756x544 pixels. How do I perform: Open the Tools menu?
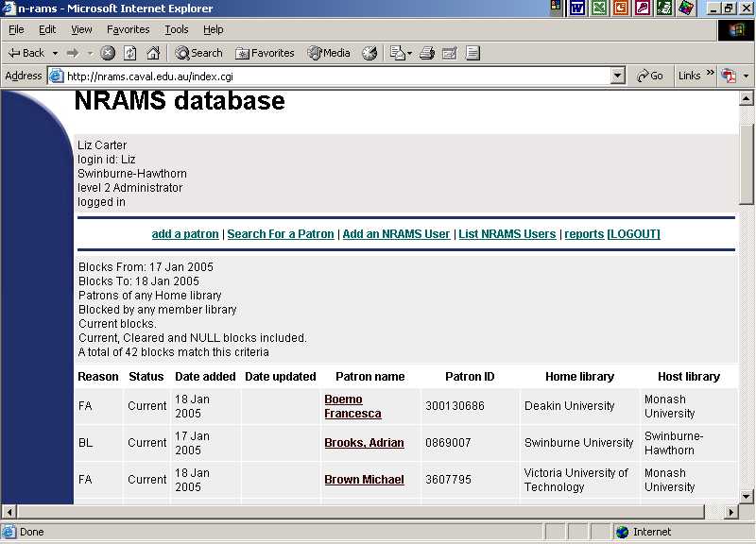click(177, 30)
